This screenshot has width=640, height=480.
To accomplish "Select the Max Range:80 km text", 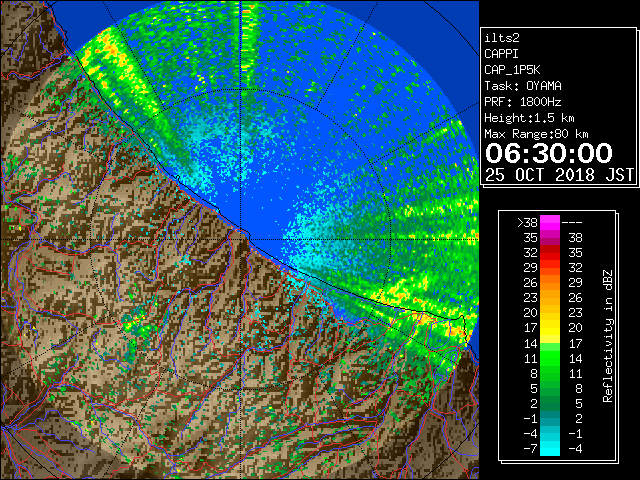I will click(x=536, y=134).
